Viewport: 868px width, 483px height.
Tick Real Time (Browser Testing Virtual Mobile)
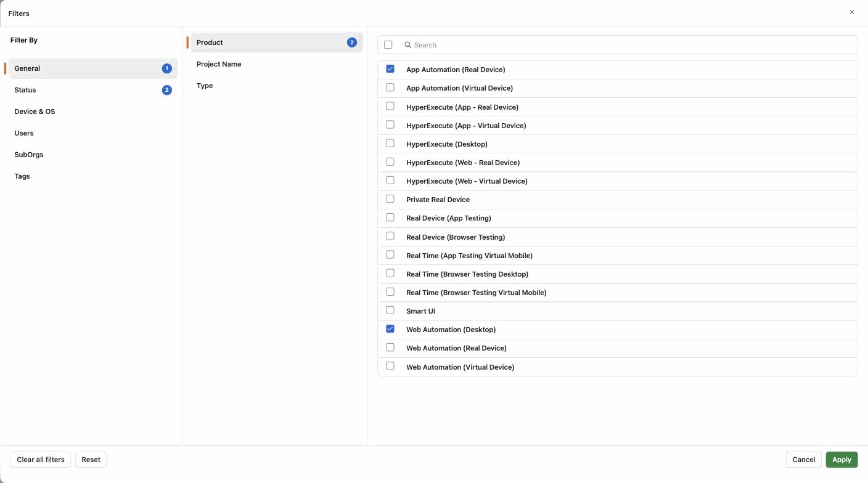(390, 291)
